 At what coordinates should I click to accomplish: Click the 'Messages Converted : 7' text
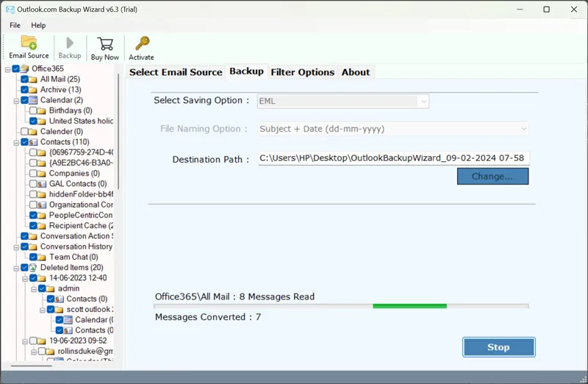(x=208, y=317)
